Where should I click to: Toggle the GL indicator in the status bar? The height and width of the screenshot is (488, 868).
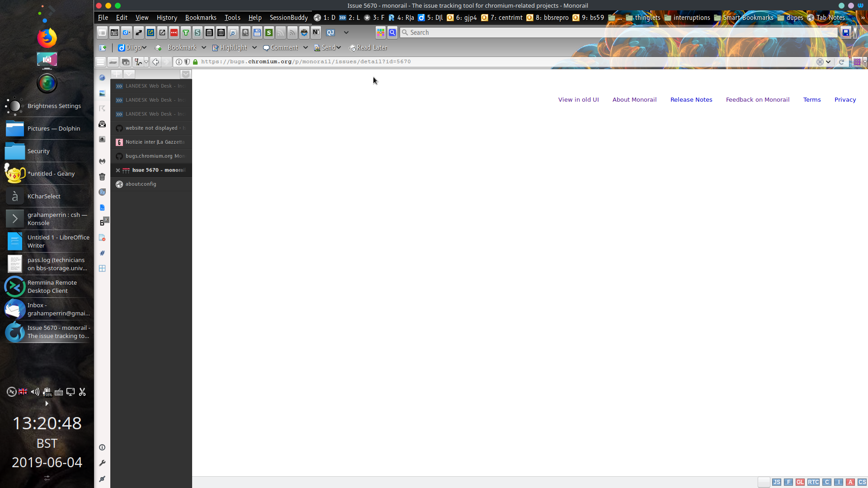[801, 482]
